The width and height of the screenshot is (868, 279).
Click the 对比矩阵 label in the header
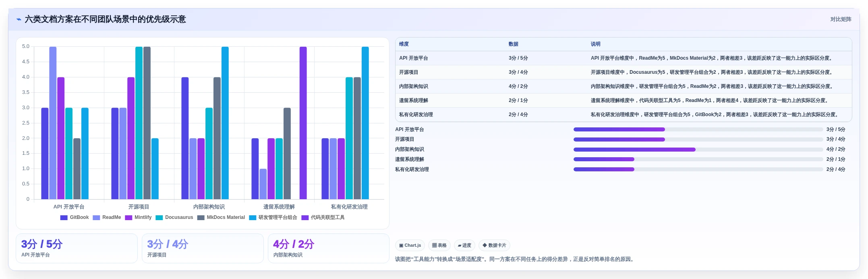(841, 19)
